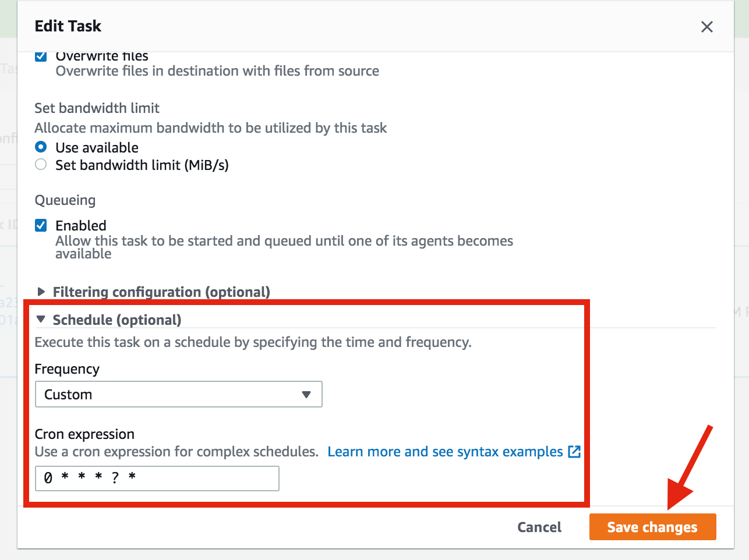The height and width of the screenshot is (560, 749).
Task: Click the Edit Task dialog title
Action: click(x=68, y=26)
